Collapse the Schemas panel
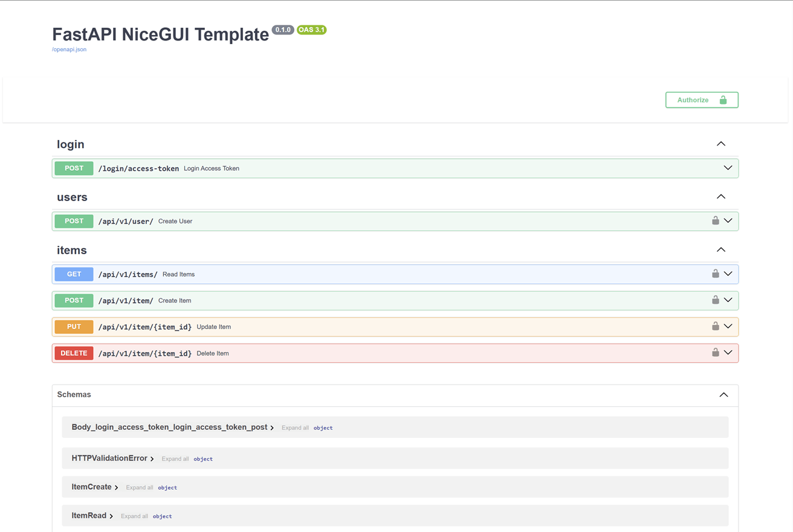Viewport: 793px width, 532px height. tap(723, 395)
